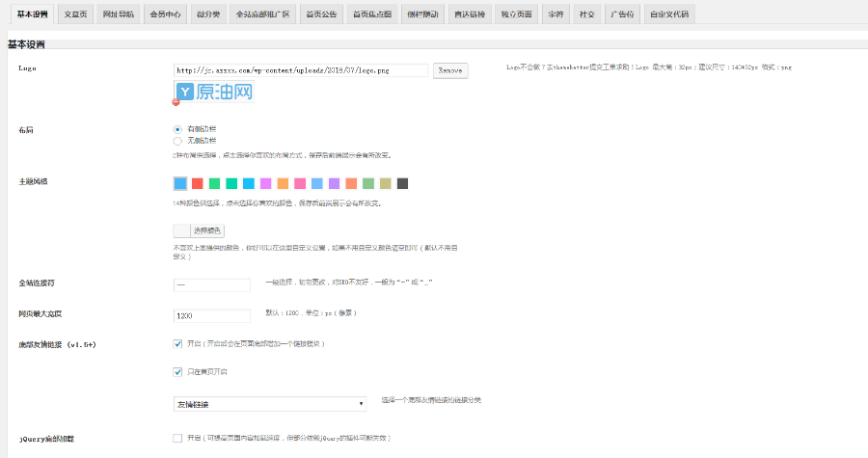Open 独立页面 tab
Image resolution: width=868 pixels, height=458 pixels.
pos(517,14)
